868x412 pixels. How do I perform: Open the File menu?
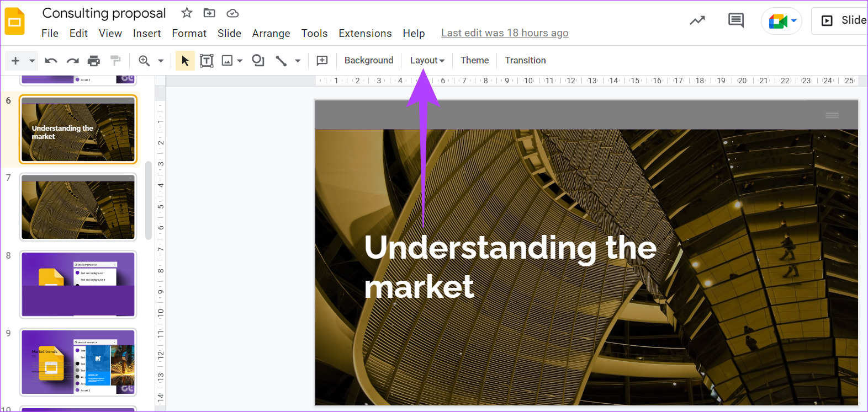click(50, 33)
